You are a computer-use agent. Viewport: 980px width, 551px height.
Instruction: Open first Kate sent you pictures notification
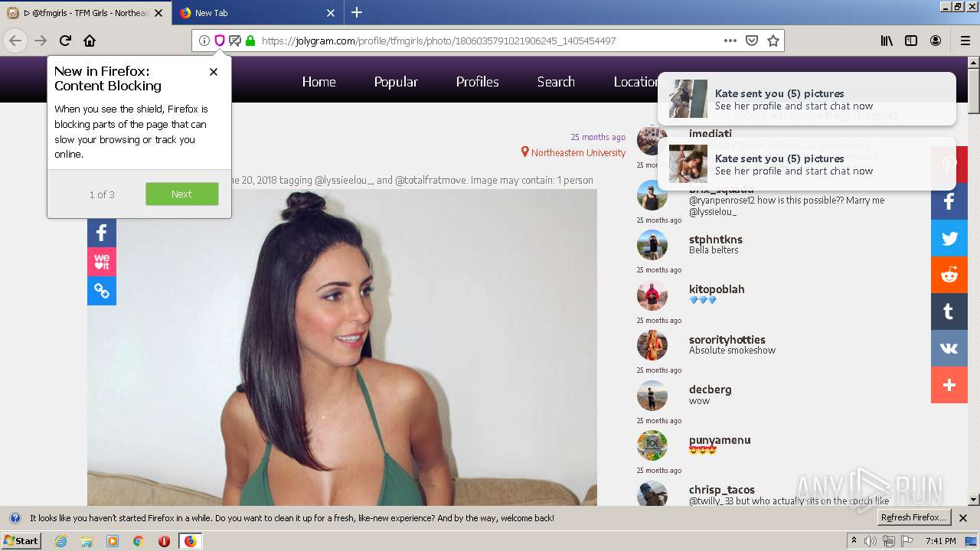coord(807,99)
